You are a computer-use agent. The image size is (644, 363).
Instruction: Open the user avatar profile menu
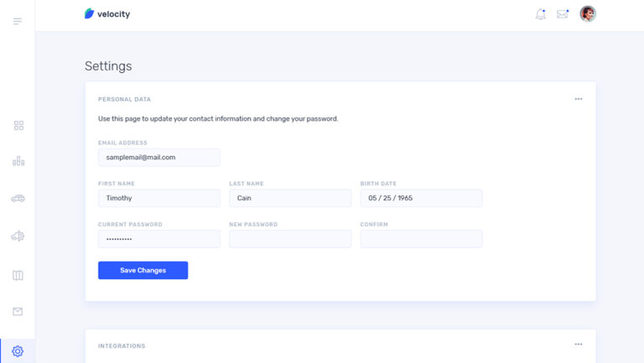[588, 14]
